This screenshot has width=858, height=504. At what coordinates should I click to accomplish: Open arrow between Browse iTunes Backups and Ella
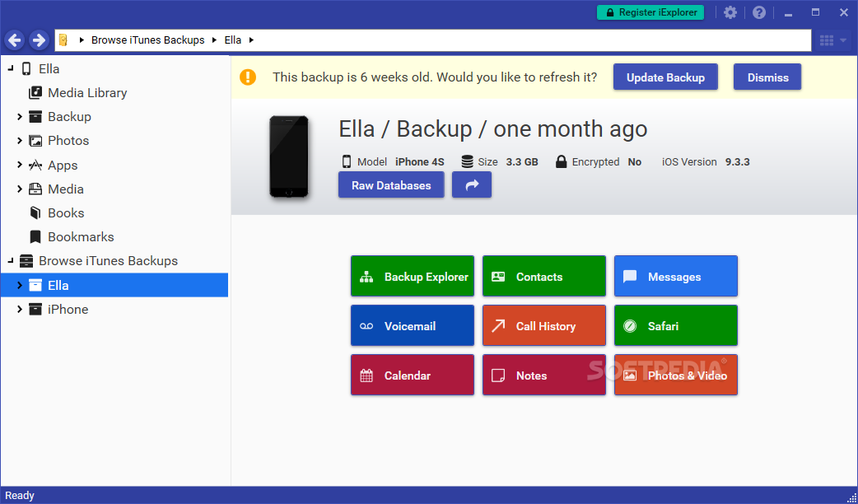click(214, 40)
